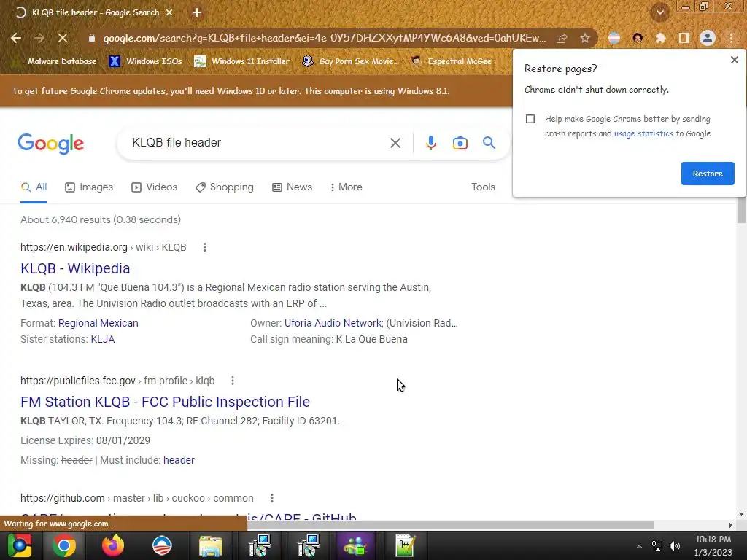Open File Explorer folder in taskbar
Viewport: 747px width, 560px height.
coord(211,545)
